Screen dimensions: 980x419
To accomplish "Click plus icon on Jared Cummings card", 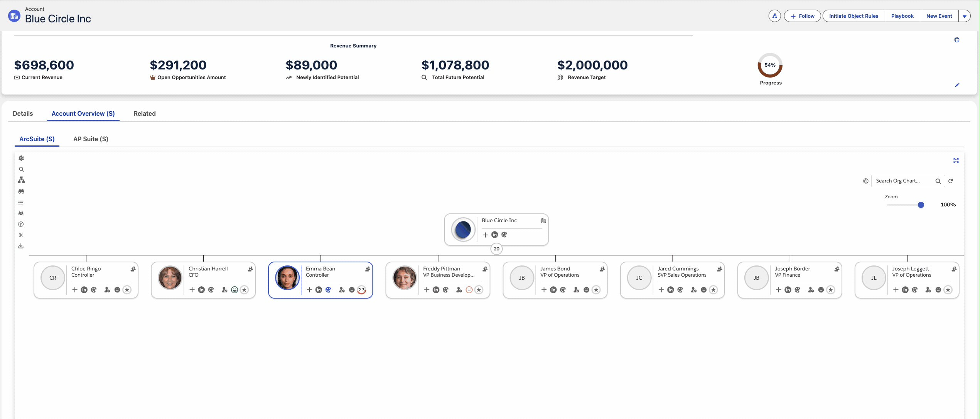I will (661, 290).
